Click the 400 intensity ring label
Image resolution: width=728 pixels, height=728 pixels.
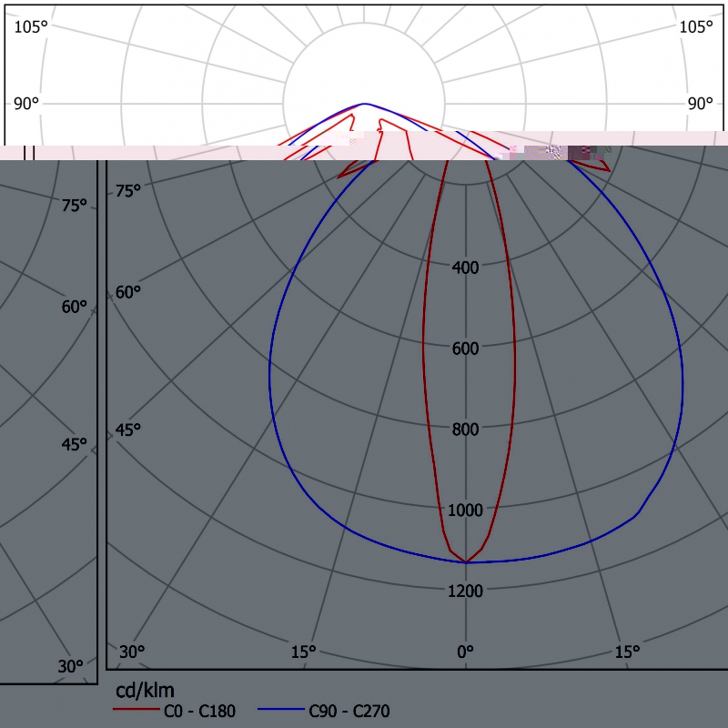(465, 268)
